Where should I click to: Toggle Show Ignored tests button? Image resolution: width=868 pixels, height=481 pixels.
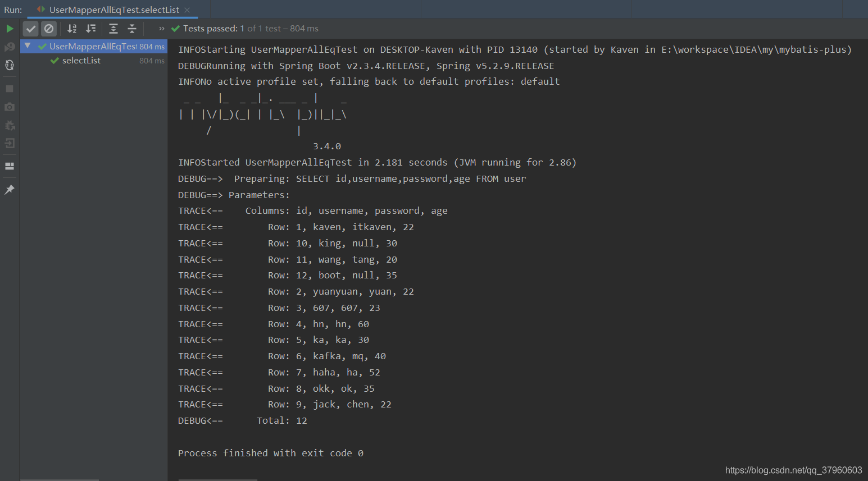49,29
